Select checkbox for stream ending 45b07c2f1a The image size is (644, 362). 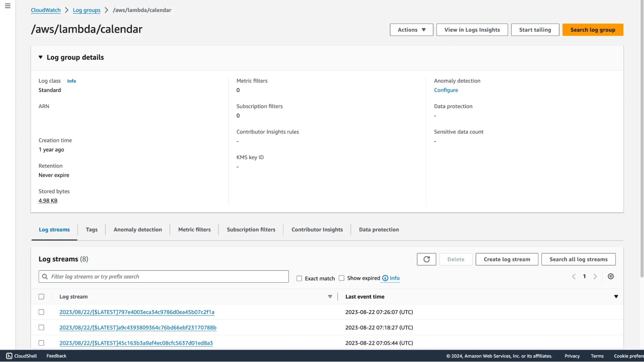(41, 312)
